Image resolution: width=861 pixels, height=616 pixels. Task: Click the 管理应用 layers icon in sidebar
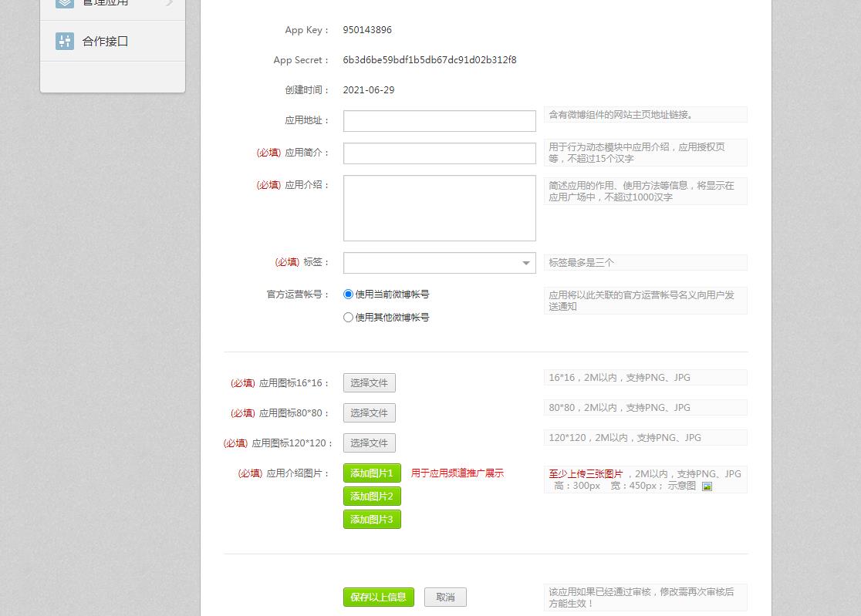(65, 4)
